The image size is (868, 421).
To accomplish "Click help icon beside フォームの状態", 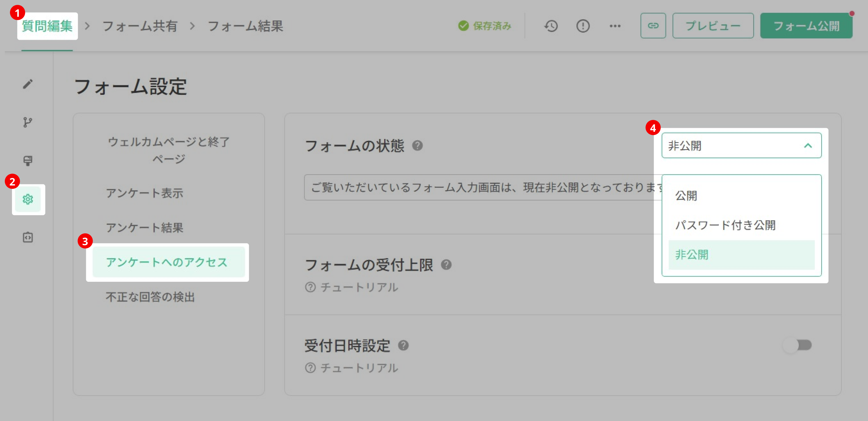I will (417, 146).
